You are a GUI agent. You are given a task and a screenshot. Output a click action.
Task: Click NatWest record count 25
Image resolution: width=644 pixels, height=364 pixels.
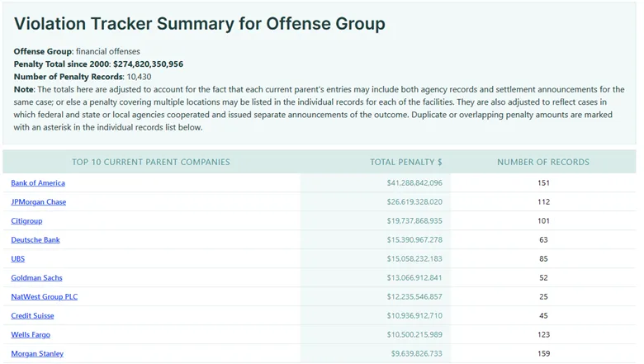[543, 296]
